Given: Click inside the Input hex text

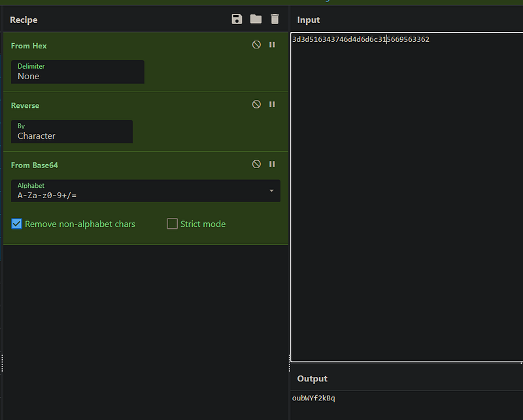Looking at the screenshot, I should point(361,39).
